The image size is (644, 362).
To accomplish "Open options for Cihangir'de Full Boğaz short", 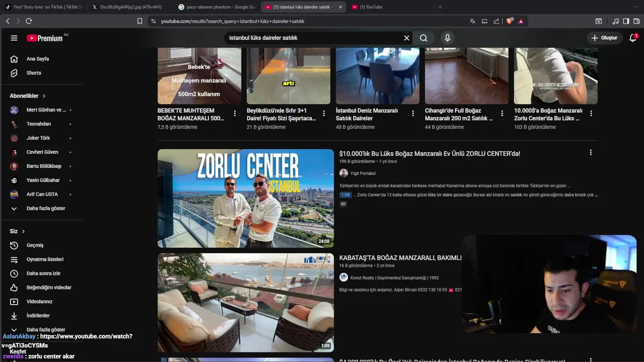I will point(502,114).
